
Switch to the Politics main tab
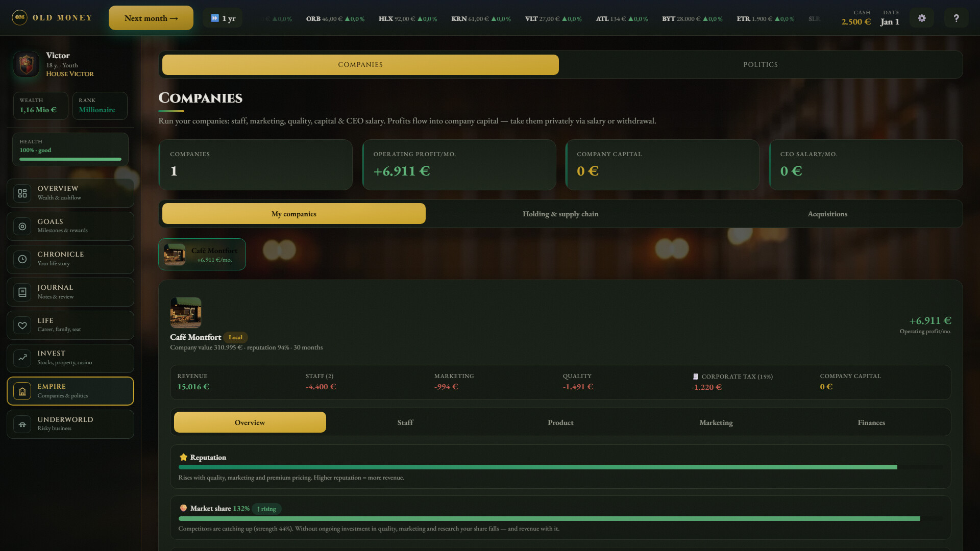pyautogui.click(x=761, y=65)
